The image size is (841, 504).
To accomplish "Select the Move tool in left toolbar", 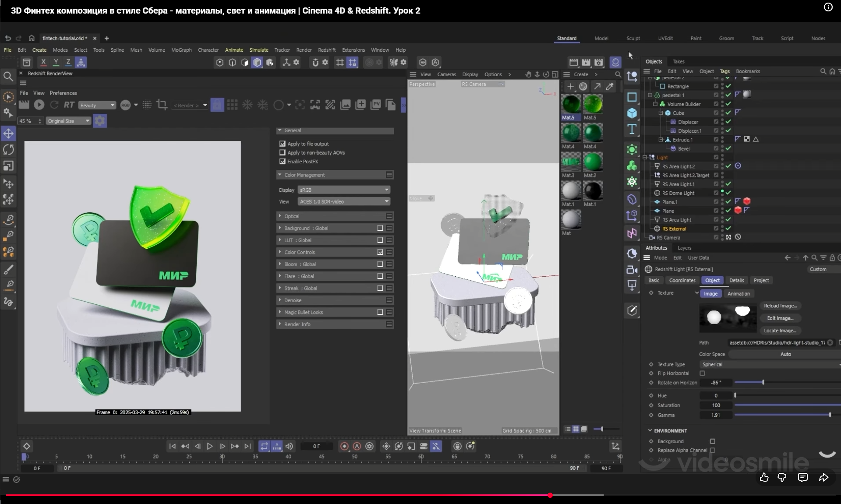I will [x=8, y=134].
